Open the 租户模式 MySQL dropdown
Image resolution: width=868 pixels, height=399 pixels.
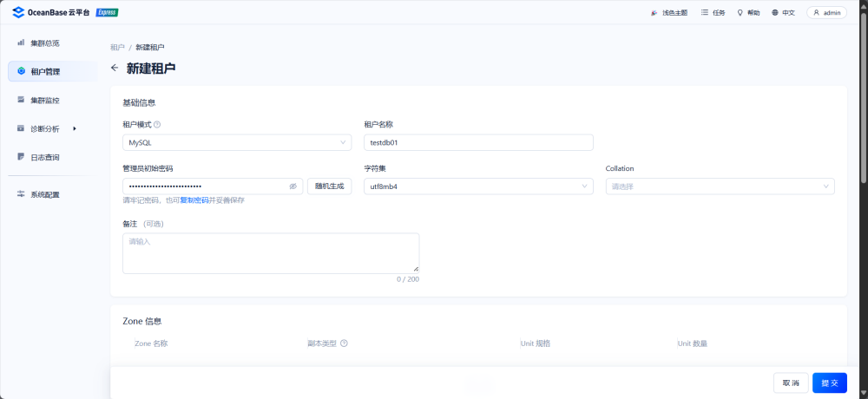click(237, 142)
